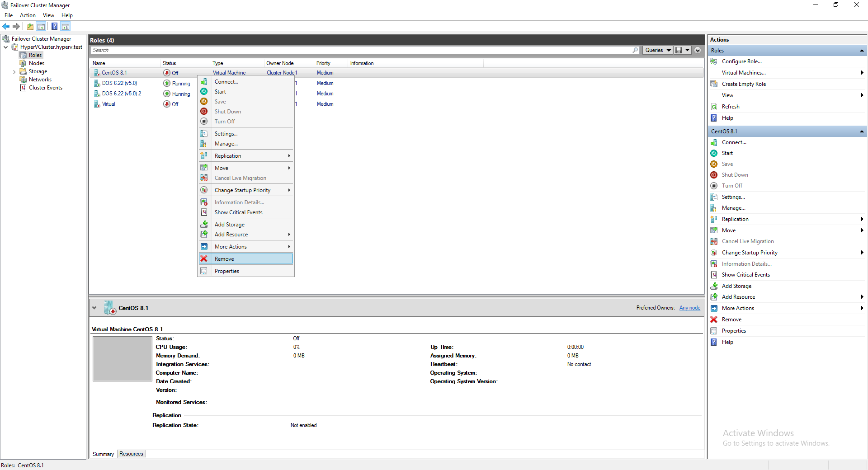
Task: Click the Connect icon in the context menu
Action: [204, 82]
